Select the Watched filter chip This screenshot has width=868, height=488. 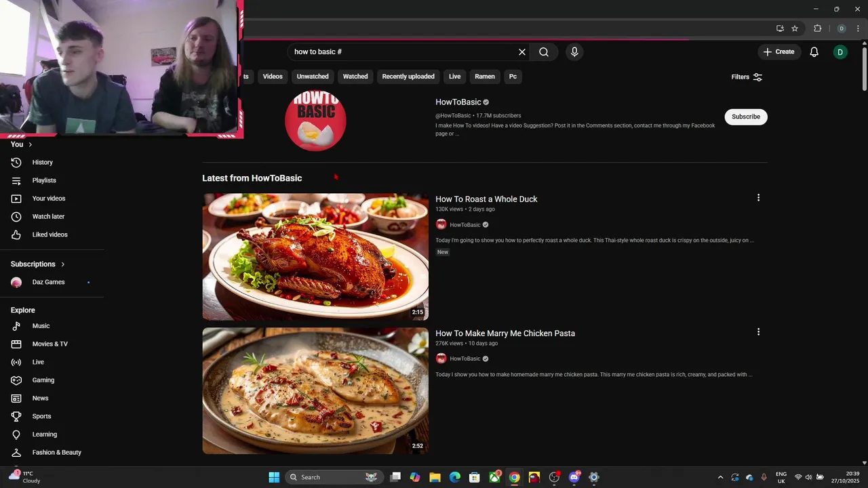click(x=355, y=77)
